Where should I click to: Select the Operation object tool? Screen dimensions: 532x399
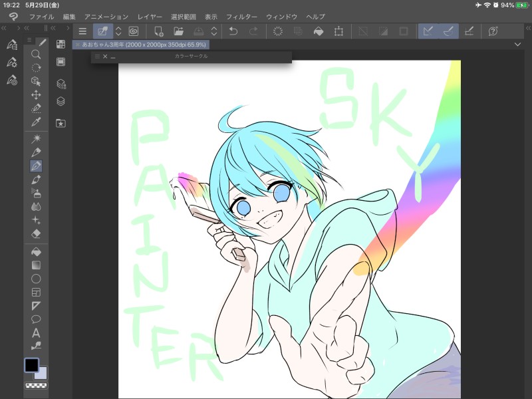(36, 81)
